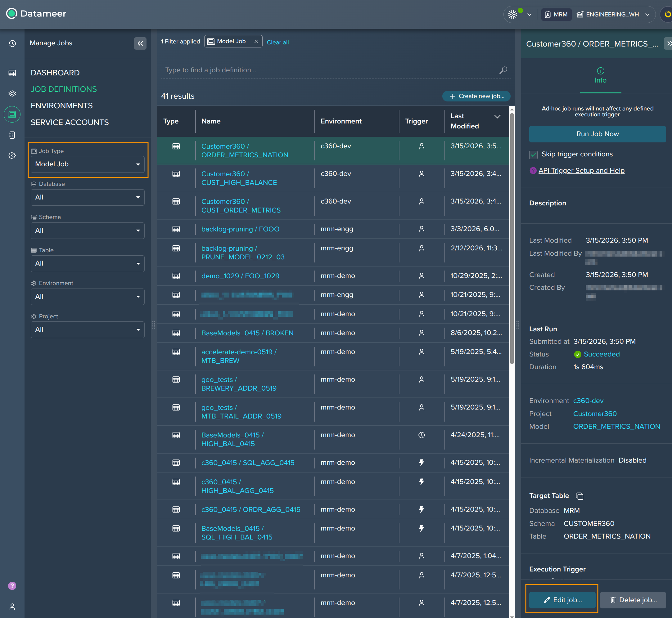Sort by Last Modified column chevron
This screenshot has height=618, width=672.
pyautogui.click(x=497, y=116)
